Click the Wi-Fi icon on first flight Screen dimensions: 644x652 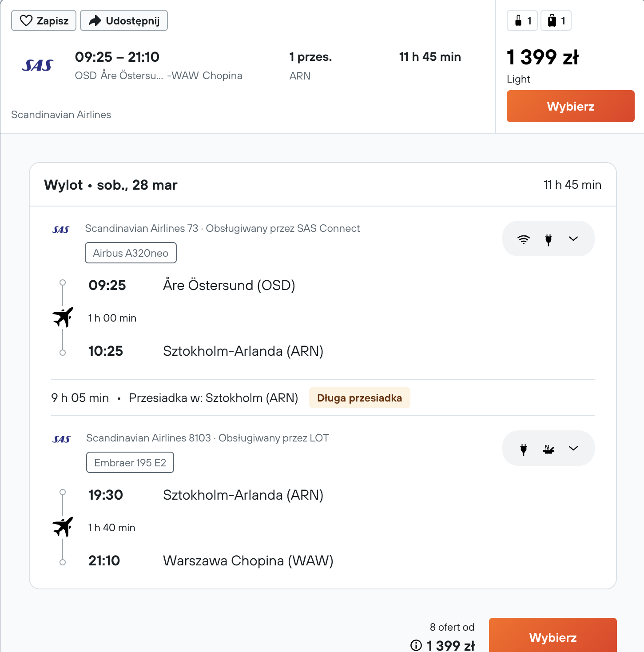(x=524, y=239)
